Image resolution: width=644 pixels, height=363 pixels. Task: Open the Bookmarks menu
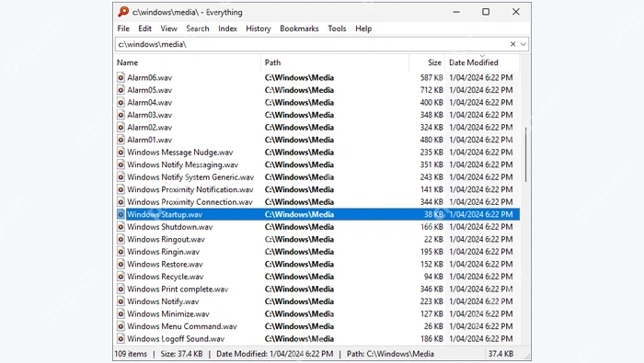[x=299, y=28]
